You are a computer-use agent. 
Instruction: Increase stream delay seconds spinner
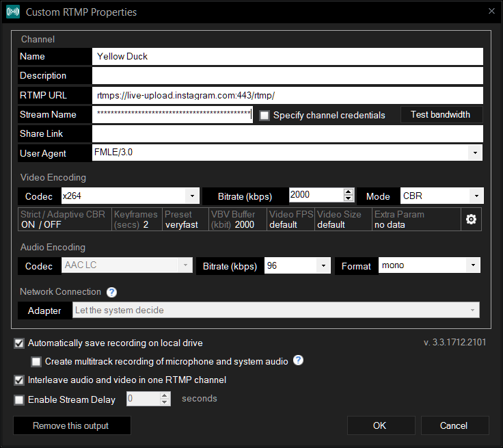coord(164,395)
